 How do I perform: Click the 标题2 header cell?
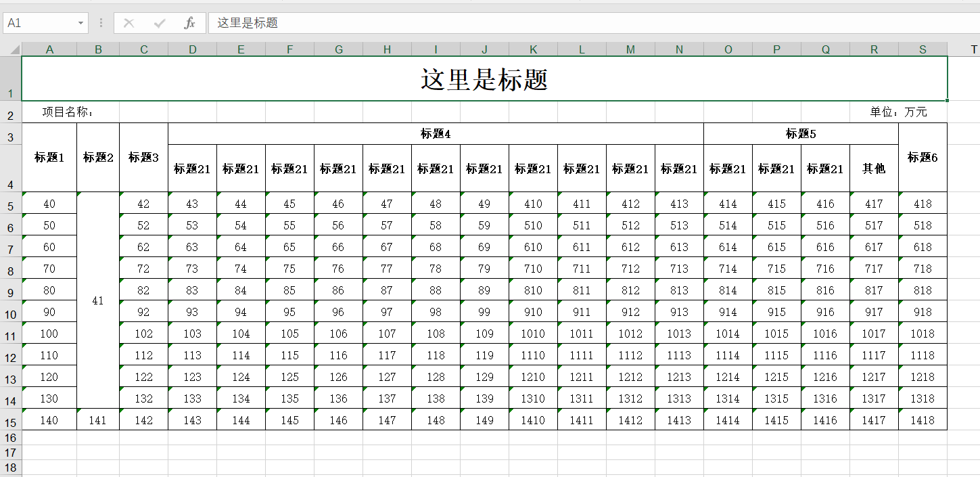click(98, 158)
